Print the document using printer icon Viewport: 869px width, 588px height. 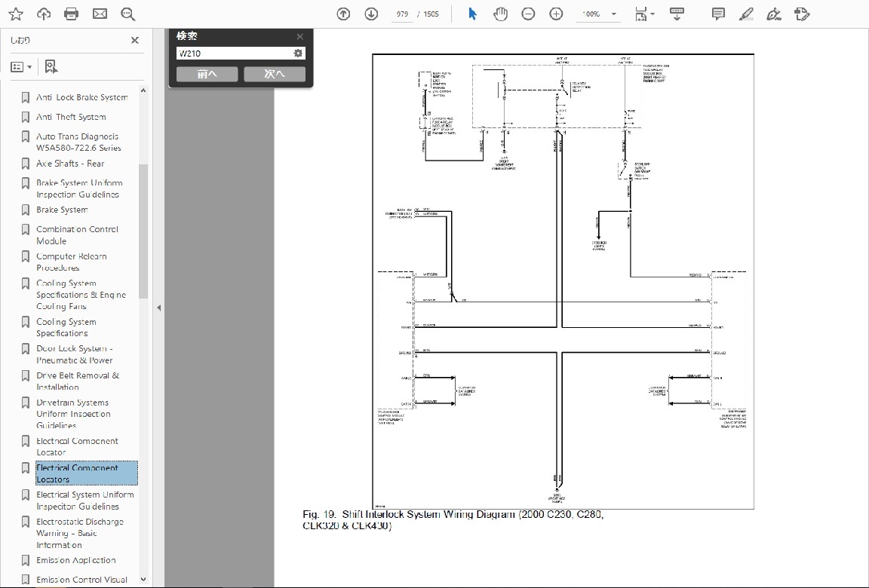72,14
